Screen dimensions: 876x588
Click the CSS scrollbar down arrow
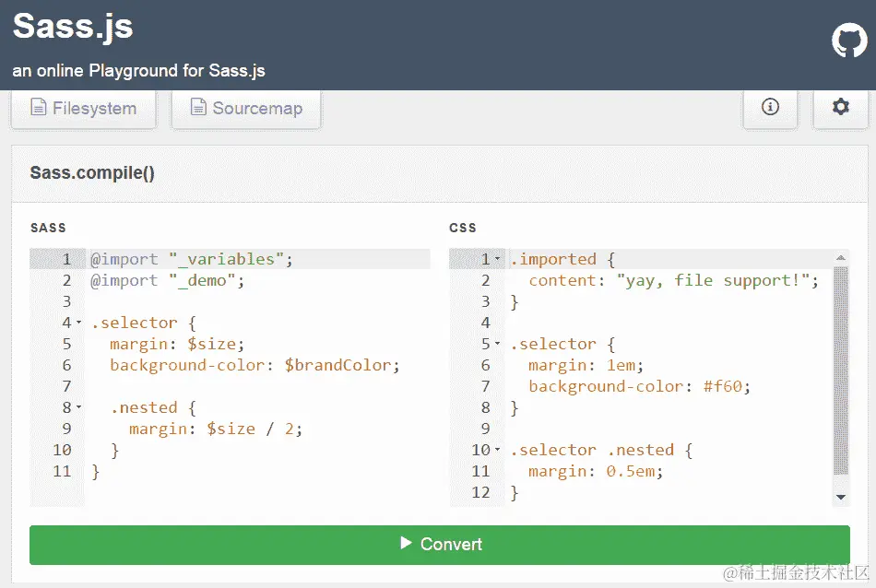point(841,497)
